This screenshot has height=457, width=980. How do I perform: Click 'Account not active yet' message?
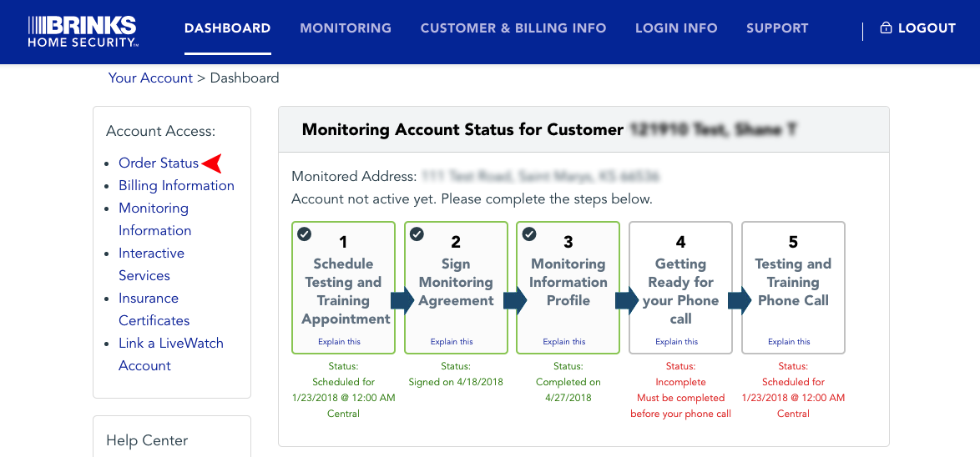click(472, 200)
